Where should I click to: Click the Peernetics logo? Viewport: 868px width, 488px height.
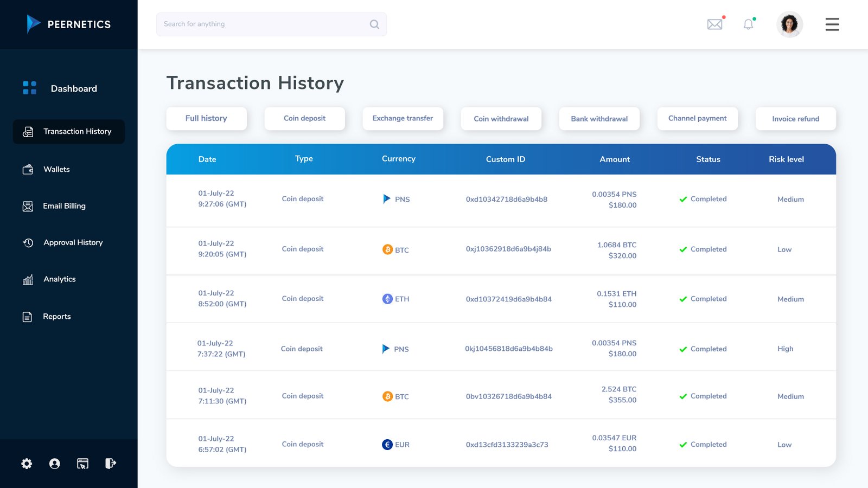pos(69,24)
